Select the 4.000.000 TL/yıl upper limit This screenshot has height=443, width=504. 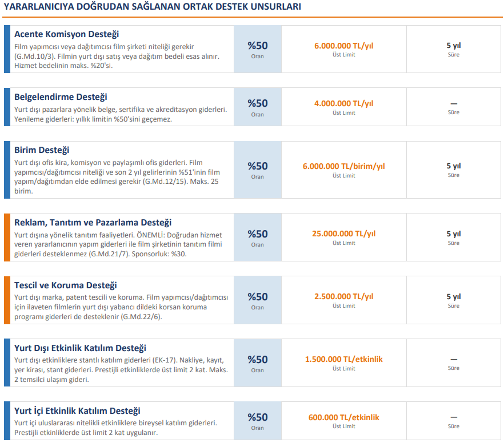point(343,103)
